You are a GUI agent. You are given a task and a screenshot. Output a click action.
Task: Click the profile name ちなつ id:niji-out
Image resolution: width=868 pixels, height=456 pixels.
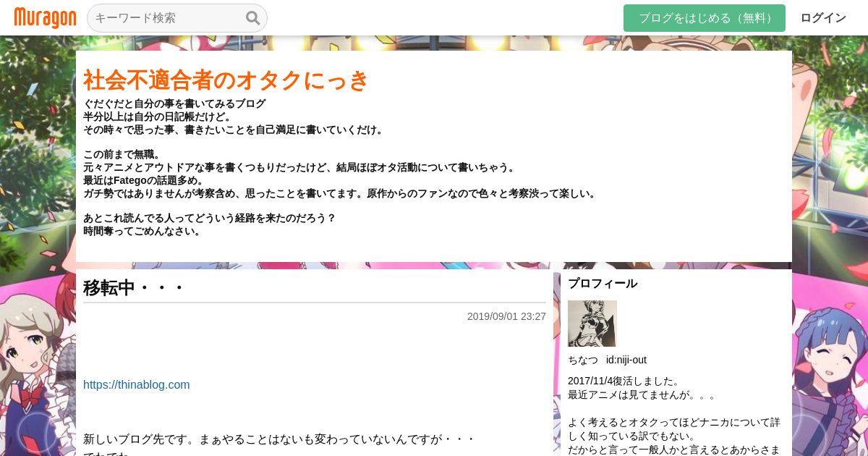[x=607, y=360]
